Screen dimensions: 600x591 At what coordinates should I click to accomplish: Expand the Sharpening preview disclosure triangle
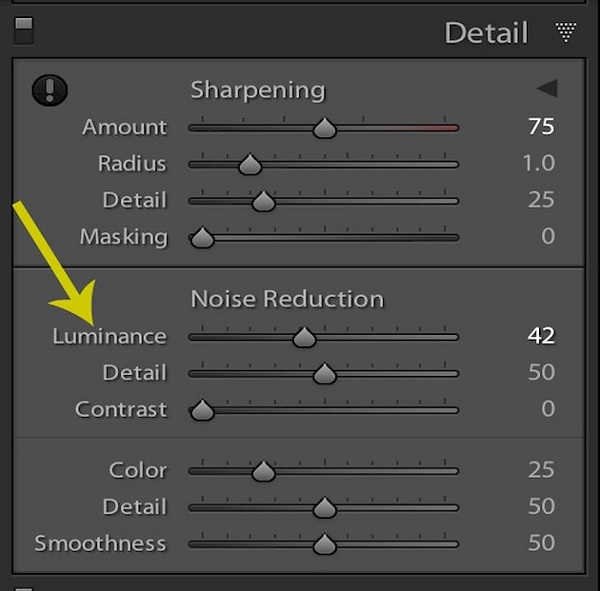point(546,89)
